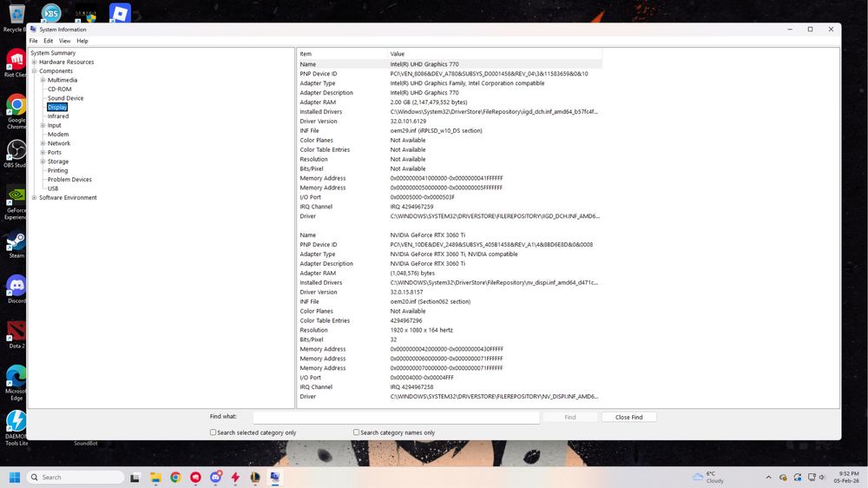Image resolution: width=868 pixels, height=488 pixels.
Task: Collapse the Components tree node
Action: [x=35, y=71]
